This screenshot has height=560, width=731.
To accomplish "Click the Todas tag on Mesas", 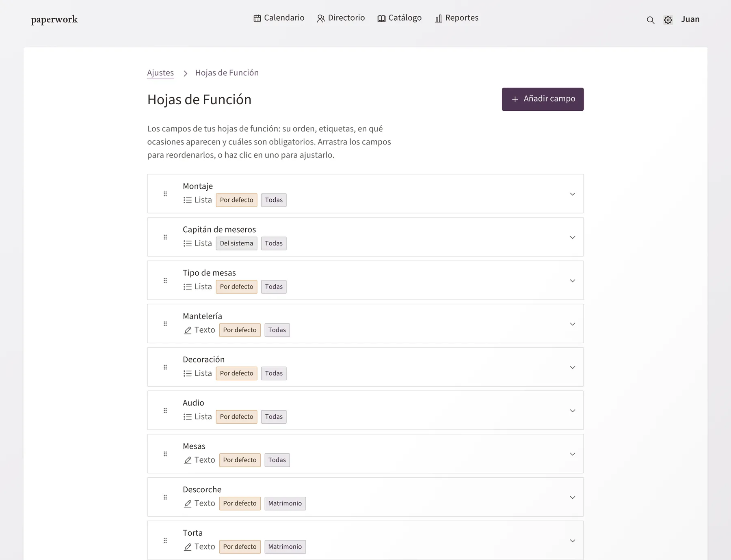I will pos(277,460).
